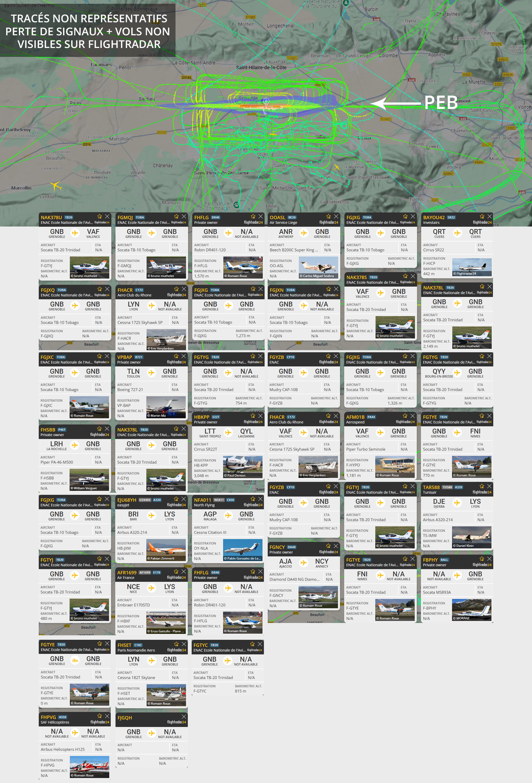The width and height of the screenshot is (532, 783).
Task: Click the Parc Naturel de Chambaran marker
Action: [x=237, y=205]
